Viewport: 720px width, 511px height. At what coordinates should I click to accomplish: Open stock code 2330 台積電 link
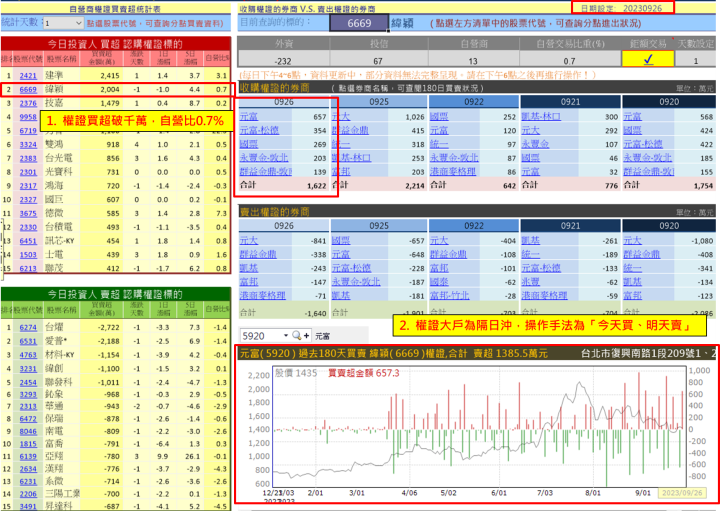point(28,227)
